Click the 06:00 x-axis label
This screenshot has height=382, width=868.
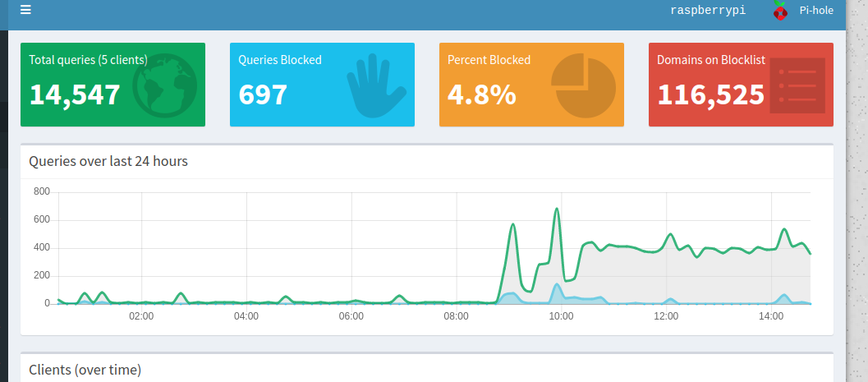351,316
